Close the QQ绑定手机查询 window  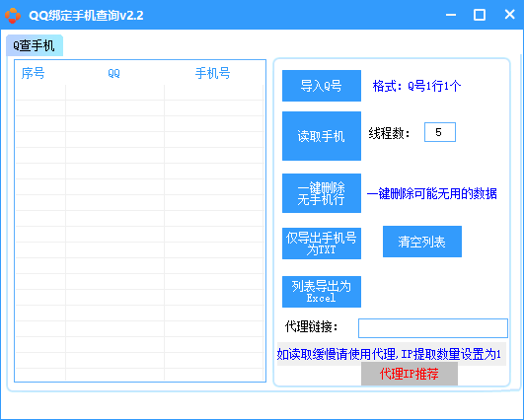[509, 15]
